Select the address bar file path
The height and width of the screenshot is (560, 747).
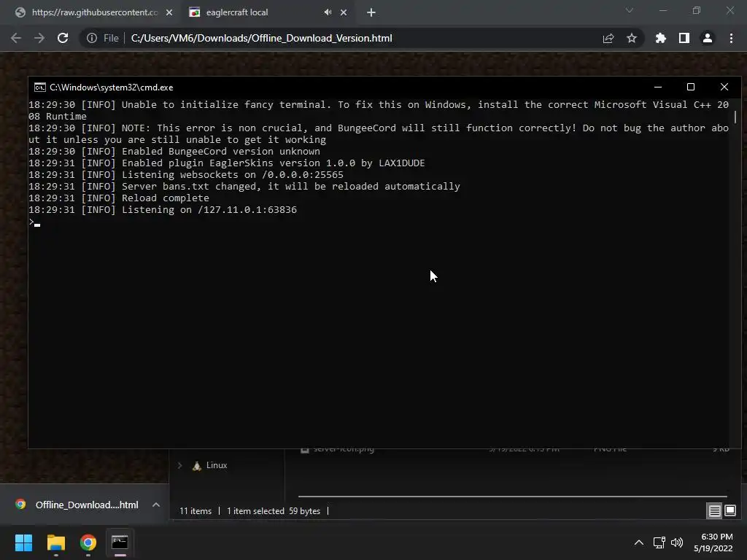[x=262, y=38]
